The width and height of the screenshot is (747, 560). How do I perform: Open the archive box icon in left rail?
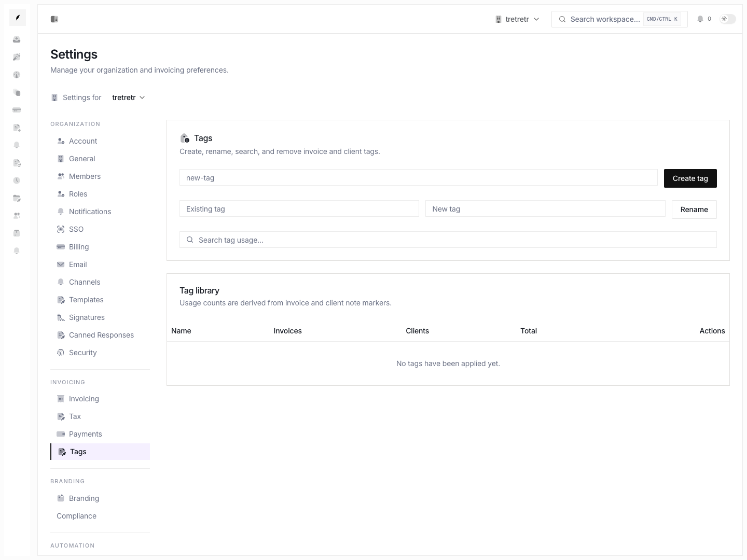[x=17, y=233]
